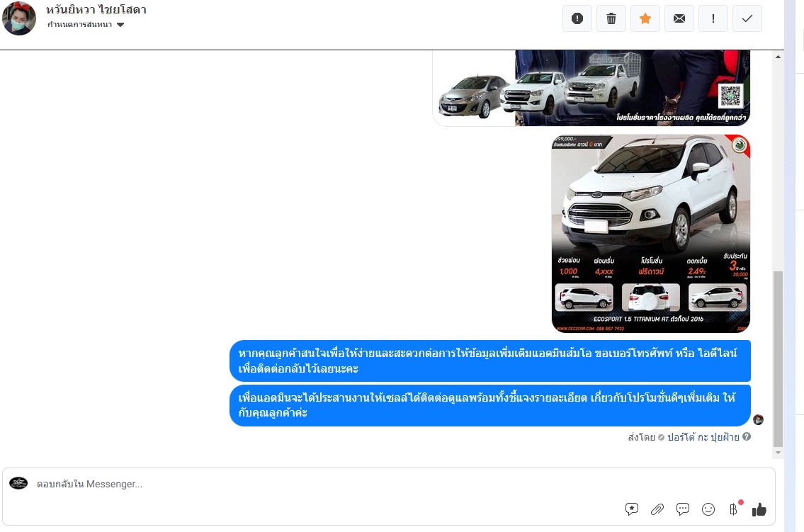Open the emoji picker smiley icon

708,509
